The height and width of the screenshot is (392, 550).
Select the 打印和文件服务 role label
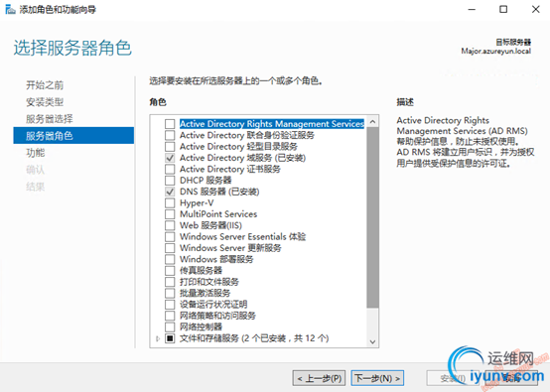point(209,282)
